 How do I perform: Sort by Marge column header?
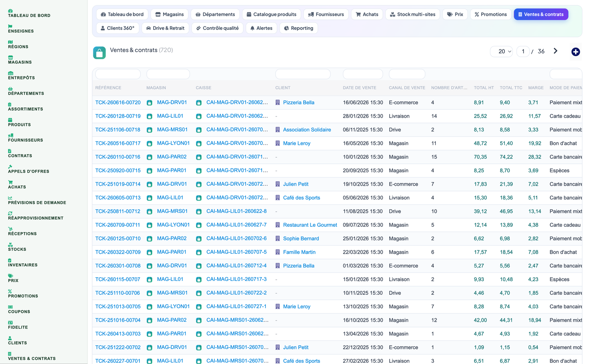click(536, 88)
